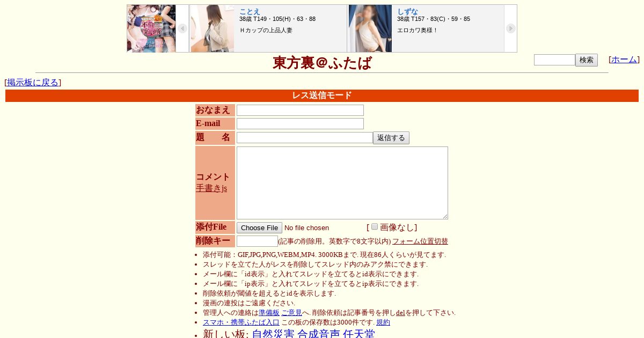Viewport: 644px width, 338px height.
Task: Click the previous arrow in ad carousel
Action: [x=182, y=28]
